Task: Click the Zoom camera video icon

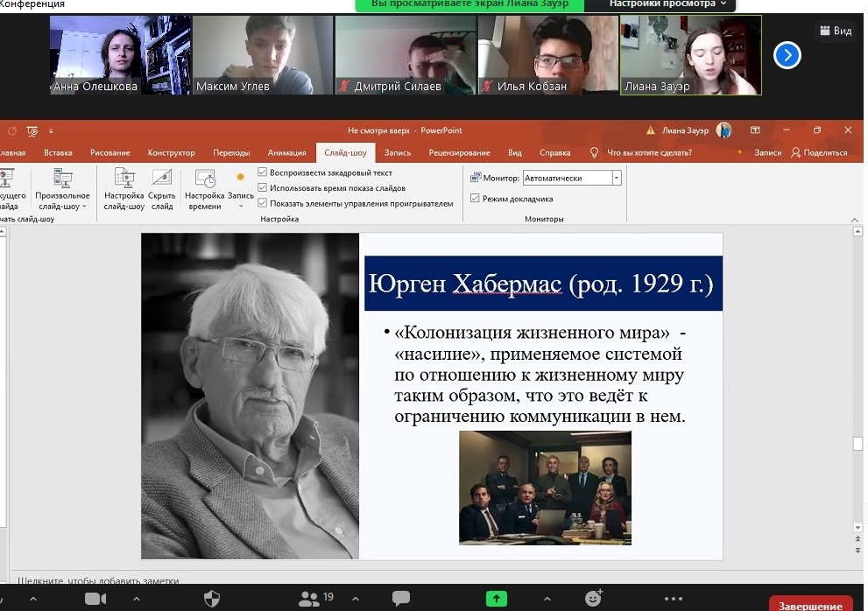Action: 94,599
